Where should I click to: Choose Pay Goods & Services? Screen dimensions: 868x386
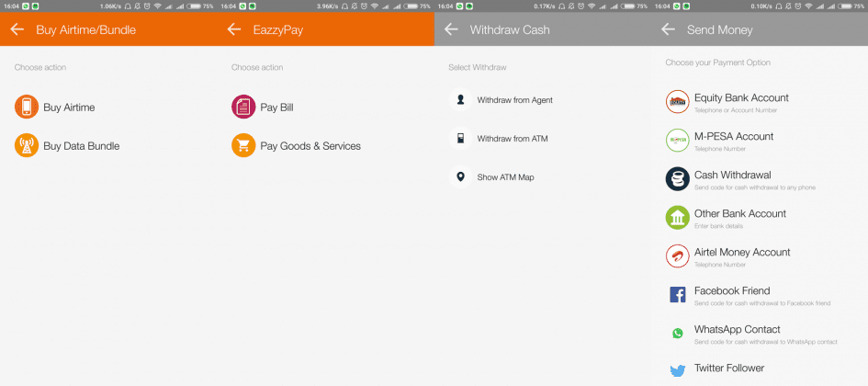[x=310, y=146]
